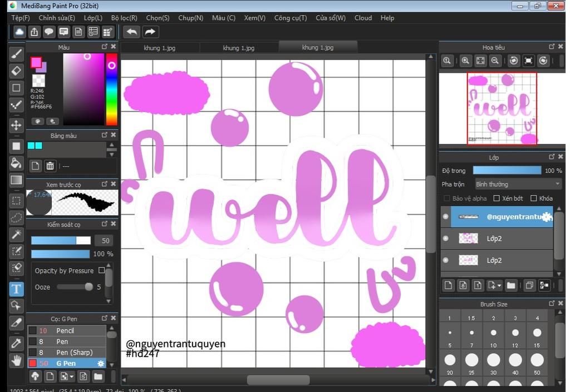This screenshot has width=570, height=392.
Task: Select the Magic Wand tool
Action: (16, 235)
